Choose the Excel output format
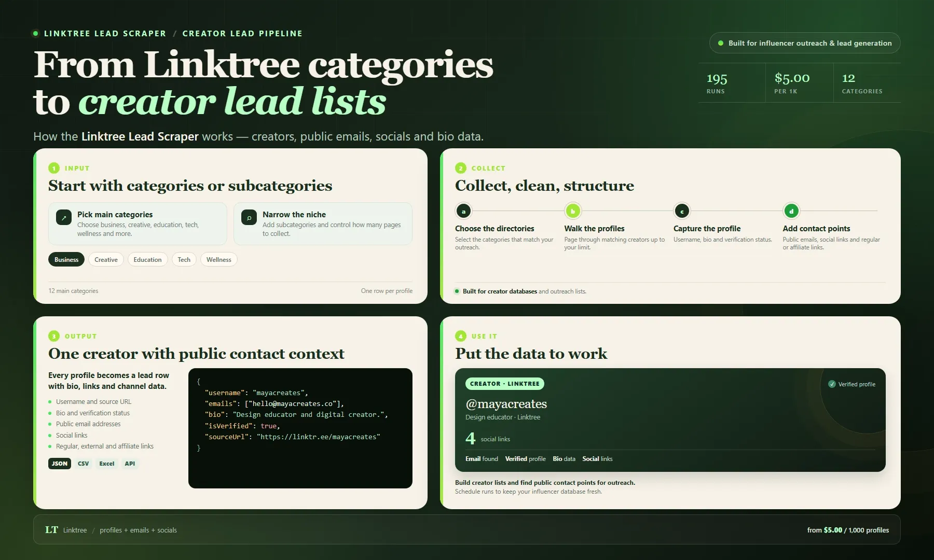 point(107,464)
